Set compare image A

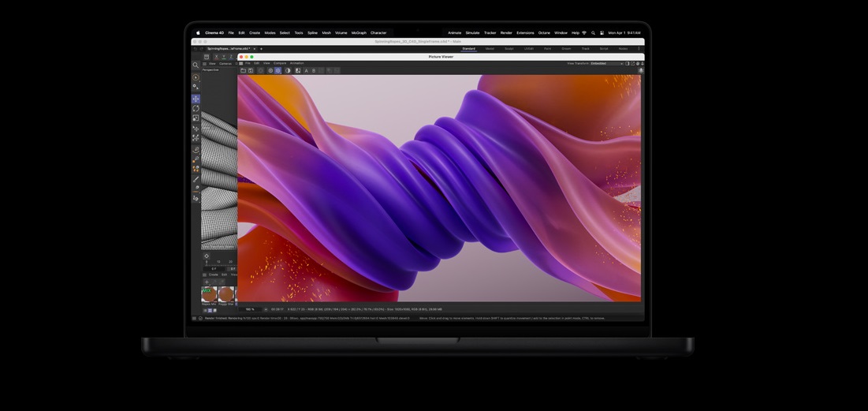[x=306, y=70]
